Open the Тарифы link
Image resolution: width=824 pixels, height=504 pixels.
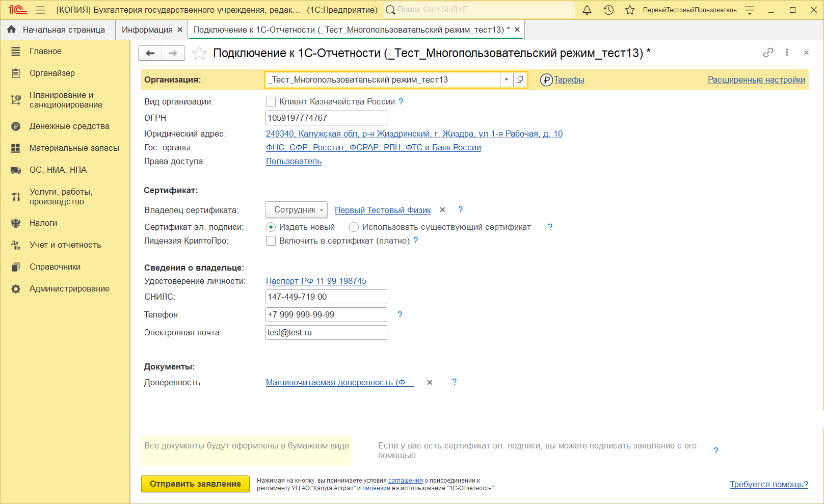pos(569,79)
